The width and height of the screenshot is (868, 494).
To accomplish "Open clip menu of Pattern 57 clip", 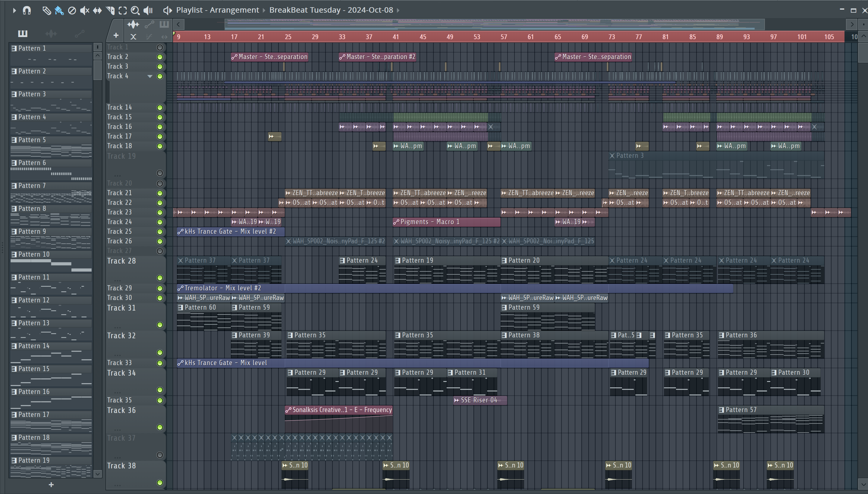I will [721, 410].
